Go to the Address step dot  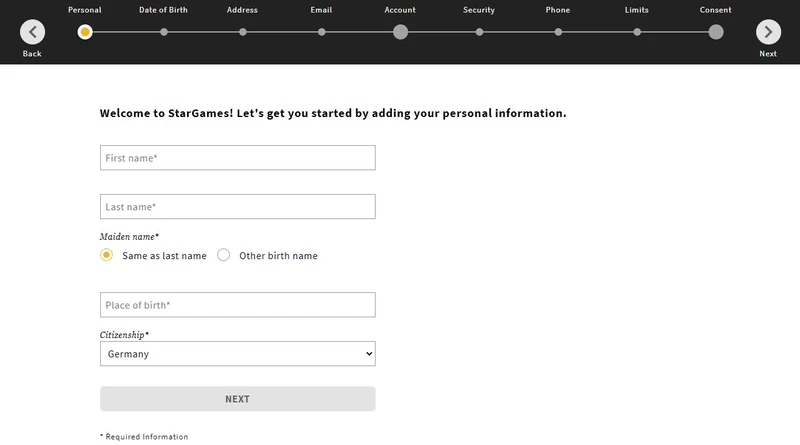pyautogui.click(x=243, y=32)
